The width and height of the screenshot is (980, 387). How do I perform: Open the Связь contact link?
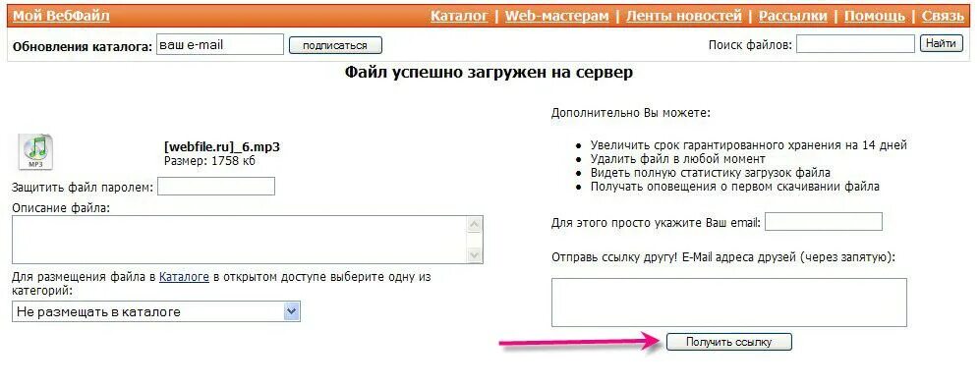click(943, 16)
